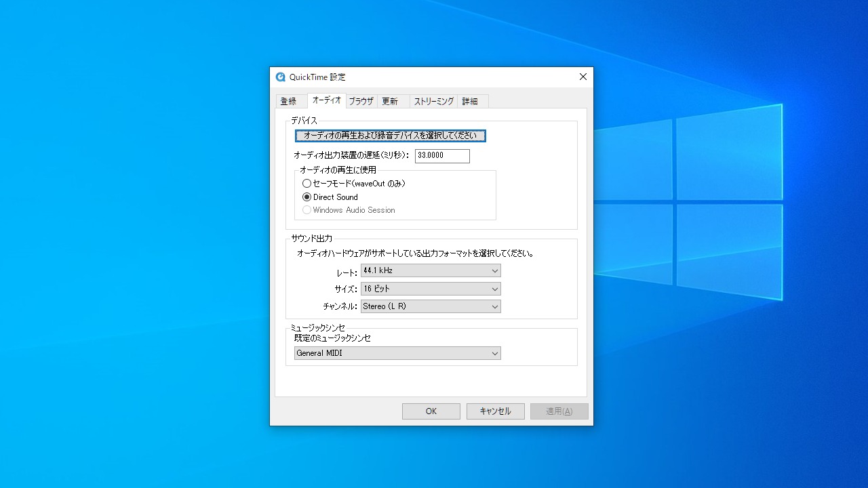The height and width of the screenshot is (488, 868).
Task: Select the Windows Audio Session radio option
Action: 349,210
